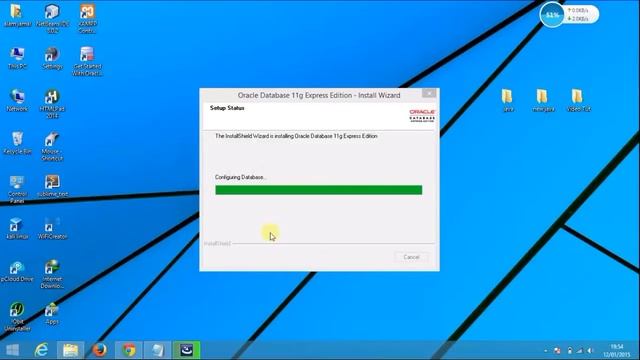
Task: Select the Recycle Bin icon
Action: (17, 143)
